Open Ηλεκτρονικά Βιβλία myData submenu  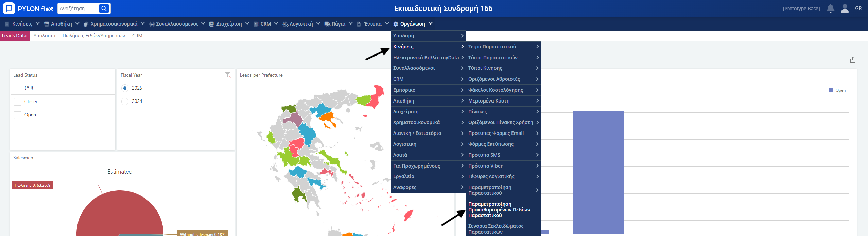coord(428,58)
